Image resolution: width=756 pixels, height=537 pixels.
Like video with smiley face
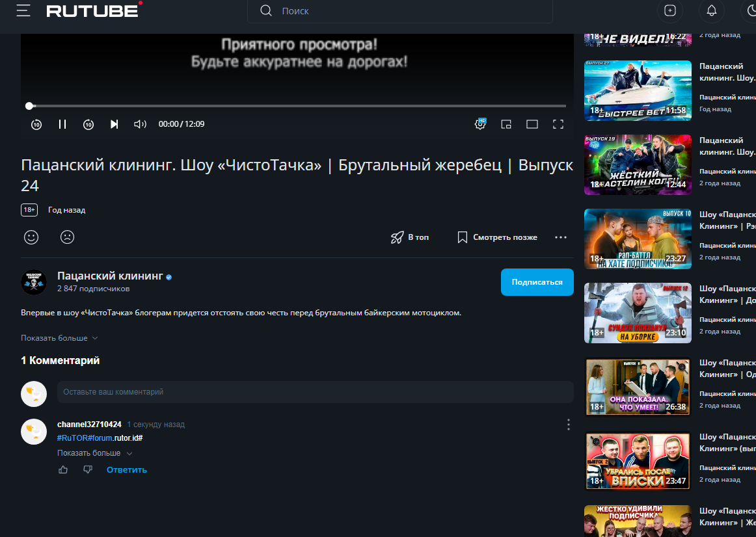pos(31,237)
